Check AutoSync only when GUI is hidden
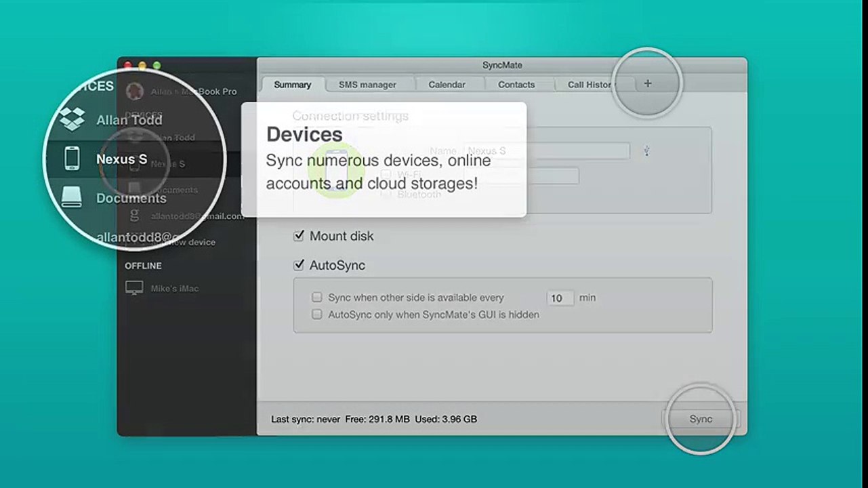Screen dimensions: 868x488 [x=316, y=314]
